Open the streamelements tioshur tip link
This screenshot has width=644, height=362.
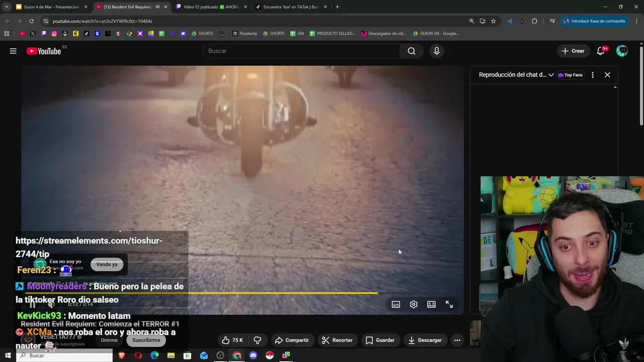[x=89, y=247]
